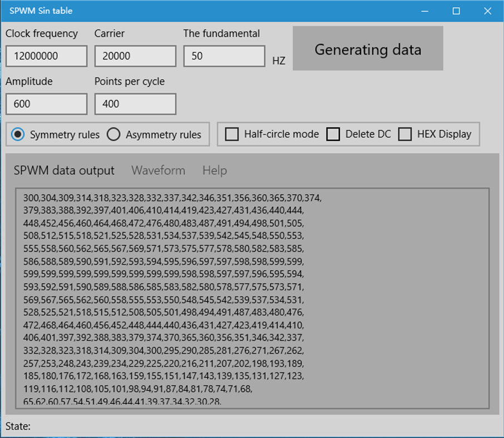Switch to the SPWM data output tab
The width and height of the screenshot is (504, 438).
coord(64,170)
